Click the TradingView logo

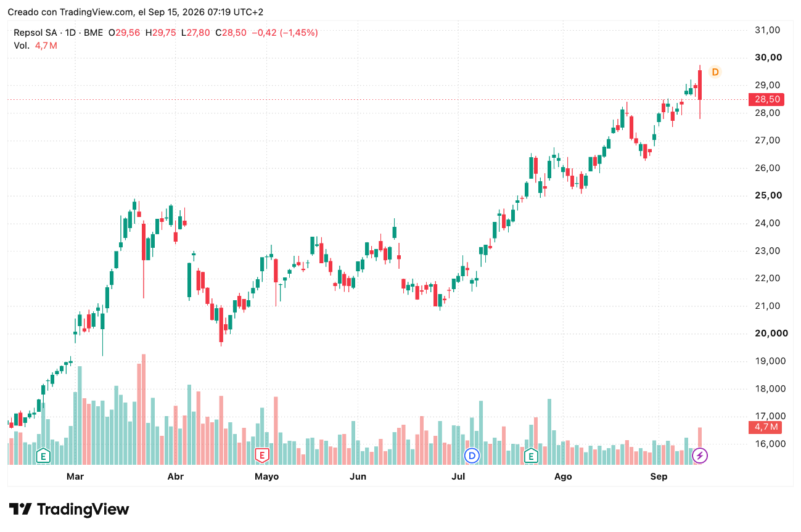coord(69,509)
